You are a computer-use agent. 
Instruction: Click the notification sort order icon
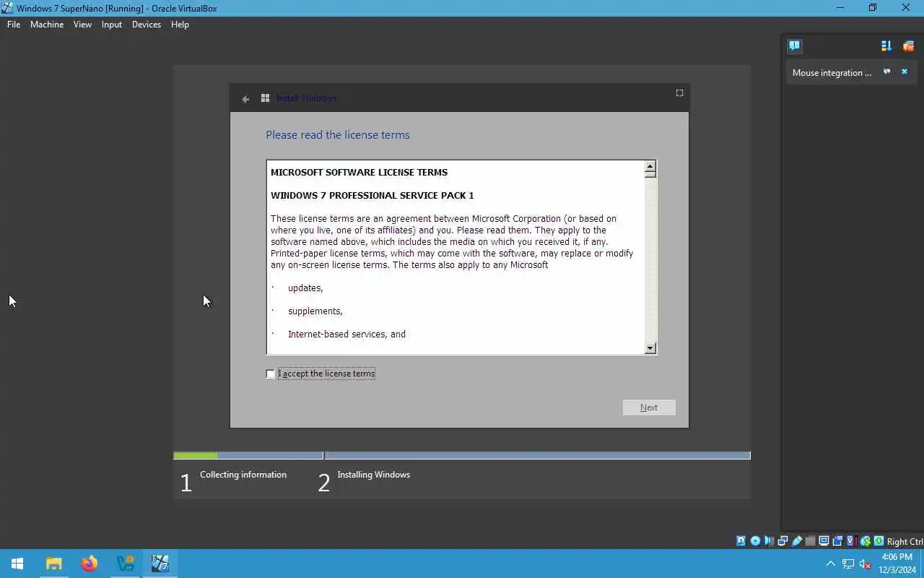coord(886,46)
